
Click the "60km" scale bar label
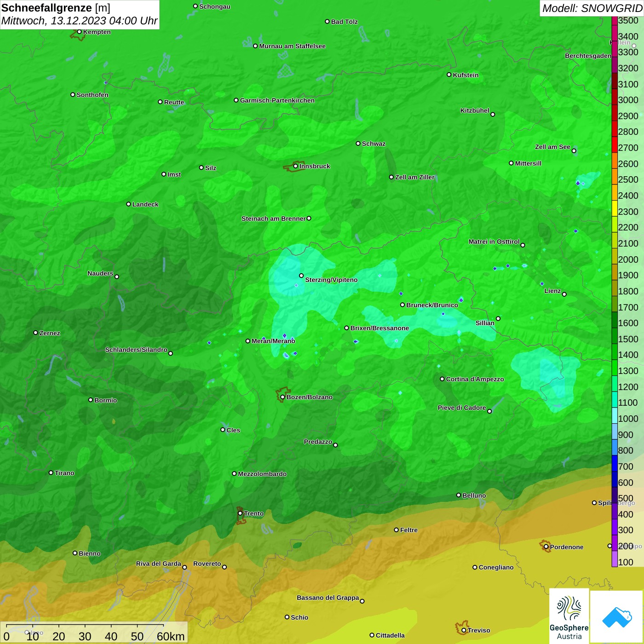click(171, 636)
